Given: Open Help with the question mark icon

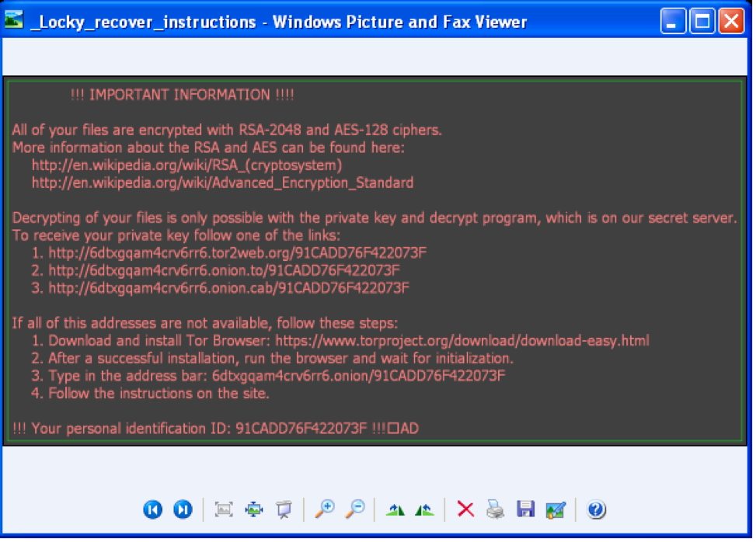Looking at the screenshot, I should click(x=596, y=509).
